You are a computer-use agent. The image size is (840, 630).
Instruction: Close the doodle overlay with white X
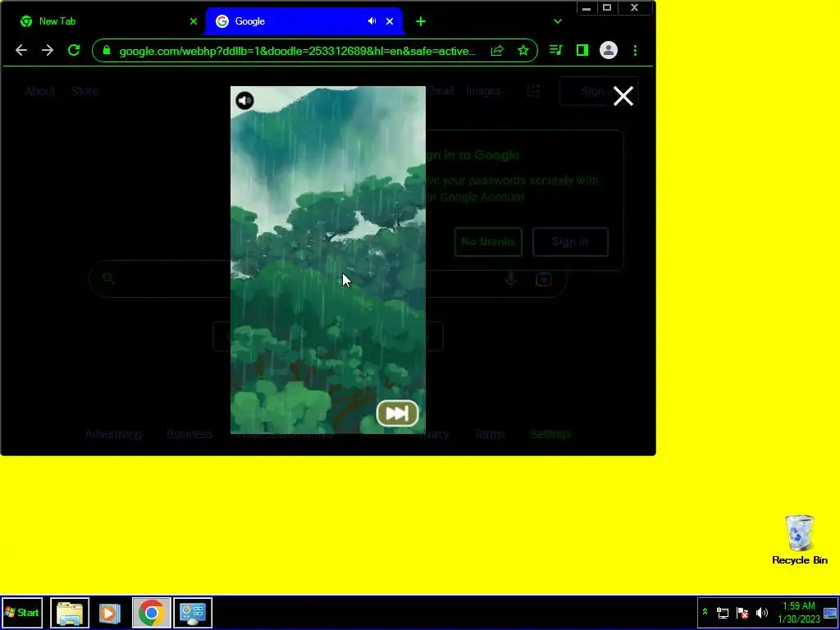click(x=623, y=97)
